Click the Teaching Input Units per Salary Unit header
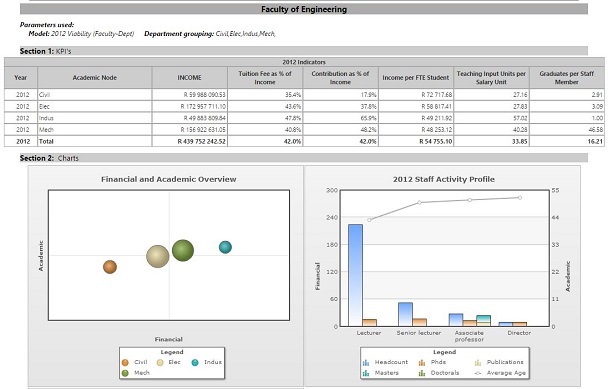The height and width of the screenshot is (389, 608). tap(491, 78)
